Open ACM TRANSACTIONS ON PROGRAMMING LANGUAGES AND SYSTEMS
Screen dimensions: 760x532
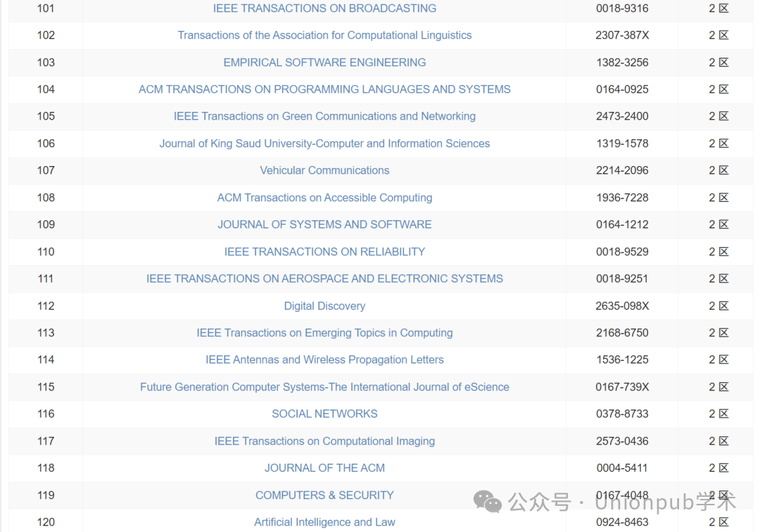pos(324,89)
